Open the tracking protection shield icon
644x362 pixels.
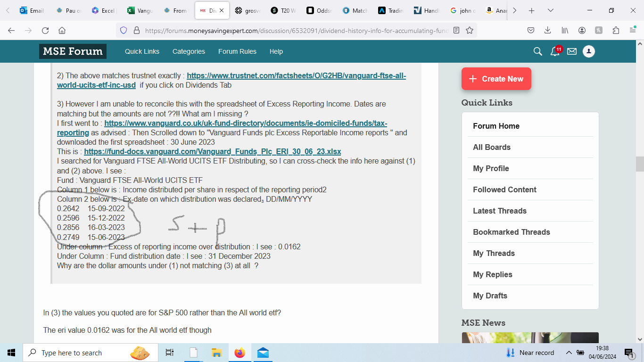[124, 31]
